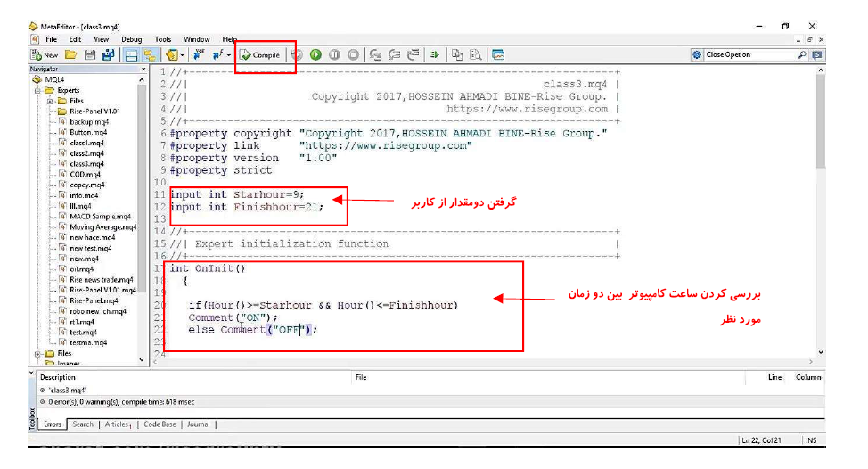Open the Tools menu
Image resolution: width=868 pixels, height=469 pixels.
point(163,39)
